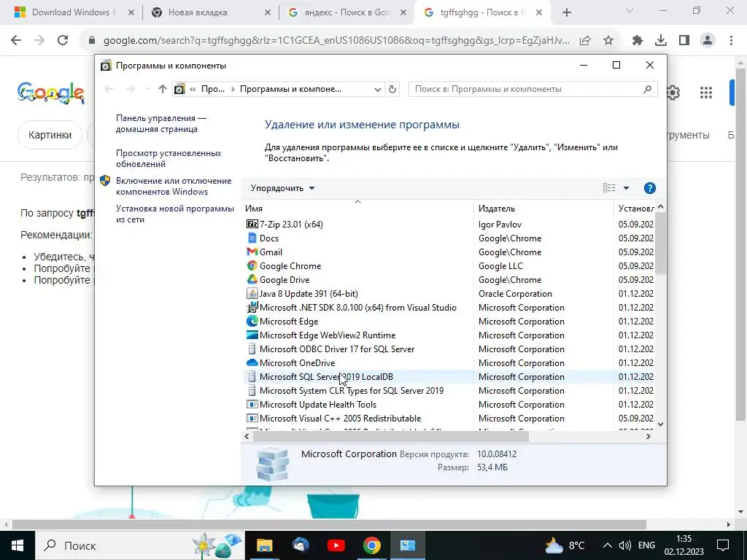Click the Google Drive icon in list
Screen dimensions: 747x560
click(x=252, y=279)
